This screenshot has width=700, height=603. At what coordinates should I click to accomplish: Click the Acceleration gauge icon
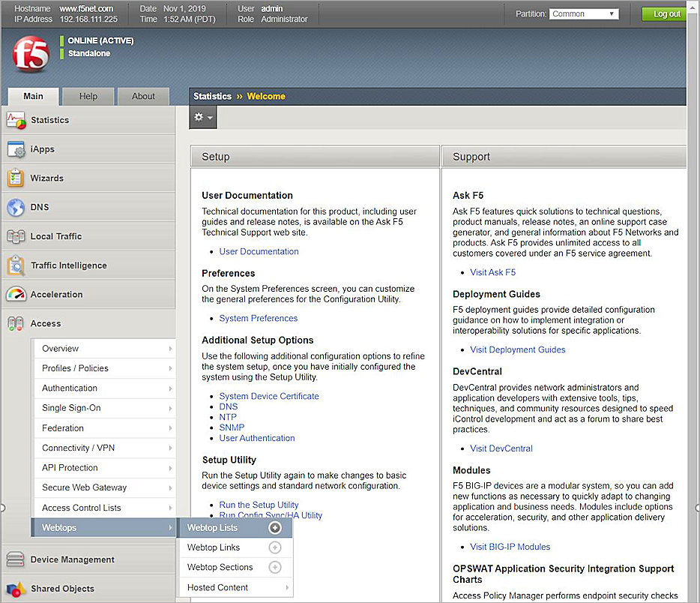(x=16, y=295)
